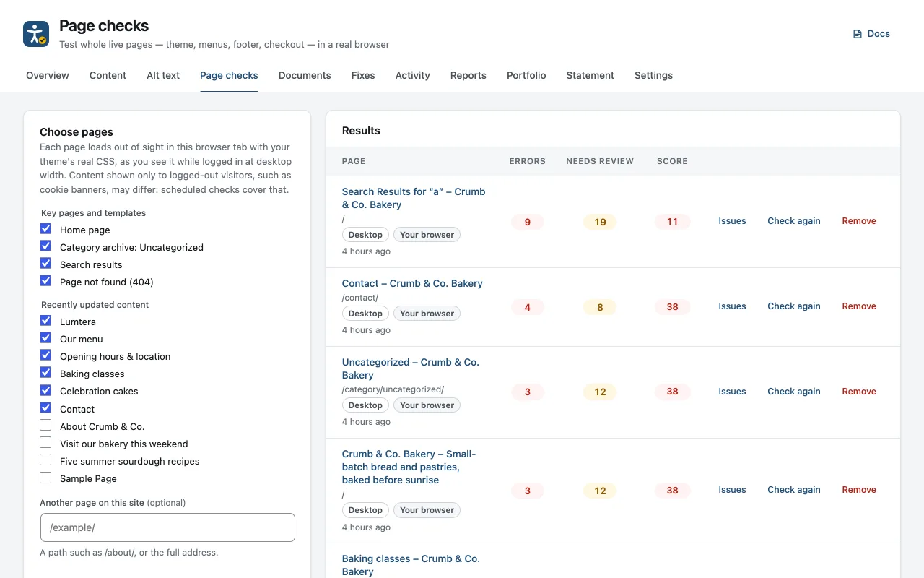Uncheck the Our menu checkbox
Screen dimensions: 924x578
[x=45, y=338]
